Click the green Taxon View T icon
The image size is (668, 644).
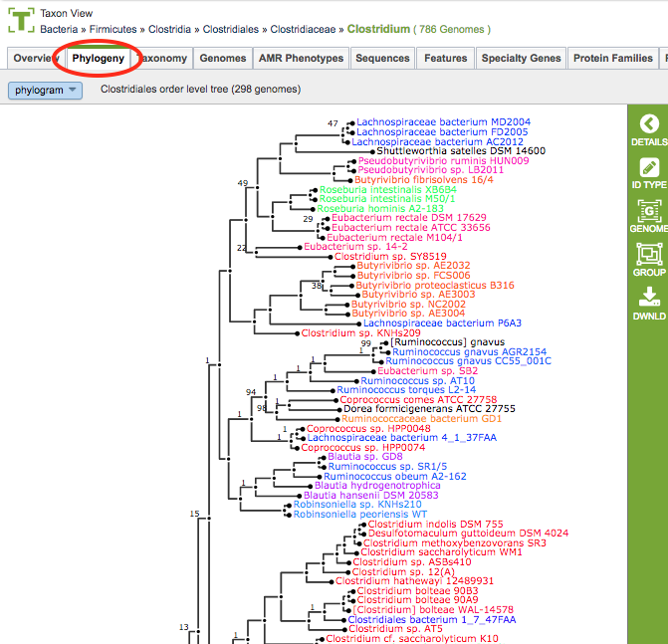coord(21,20)
